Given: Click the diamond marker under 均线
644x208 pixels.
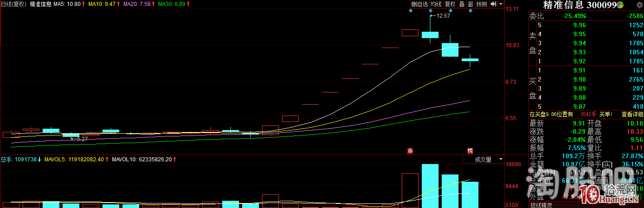Looking at the screenshot, I should click(x=430, y=11).
